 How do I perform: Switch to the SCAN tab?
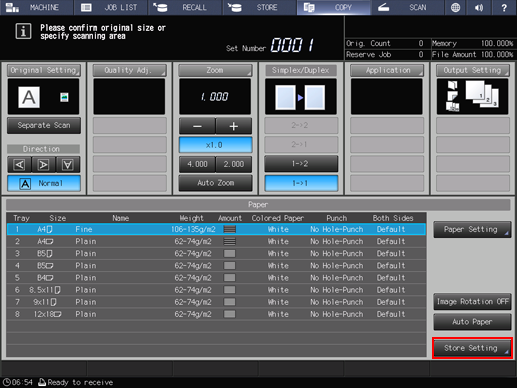(x=408, y=7)
